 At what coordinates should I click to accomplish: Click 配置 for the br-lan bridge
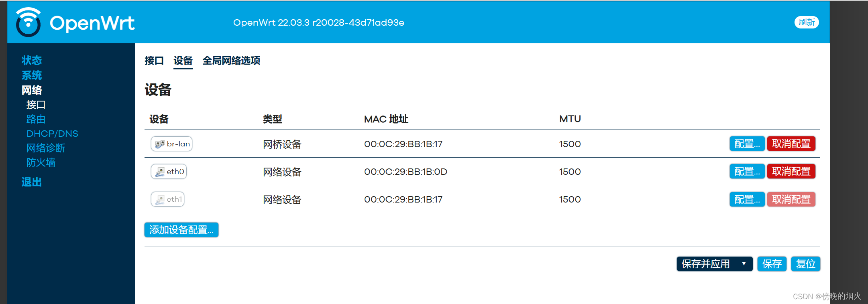747,144
